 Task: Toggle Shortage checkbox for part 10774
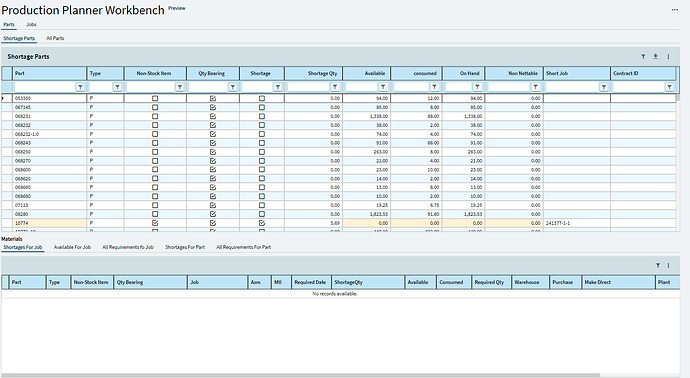[262, 223]
